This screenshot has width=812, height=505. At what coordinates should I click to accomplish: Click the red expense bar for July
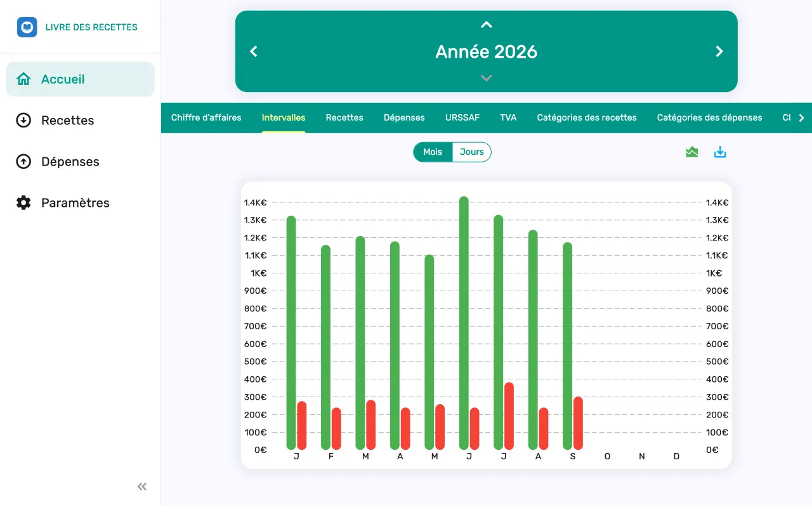(x=509, y=416)
